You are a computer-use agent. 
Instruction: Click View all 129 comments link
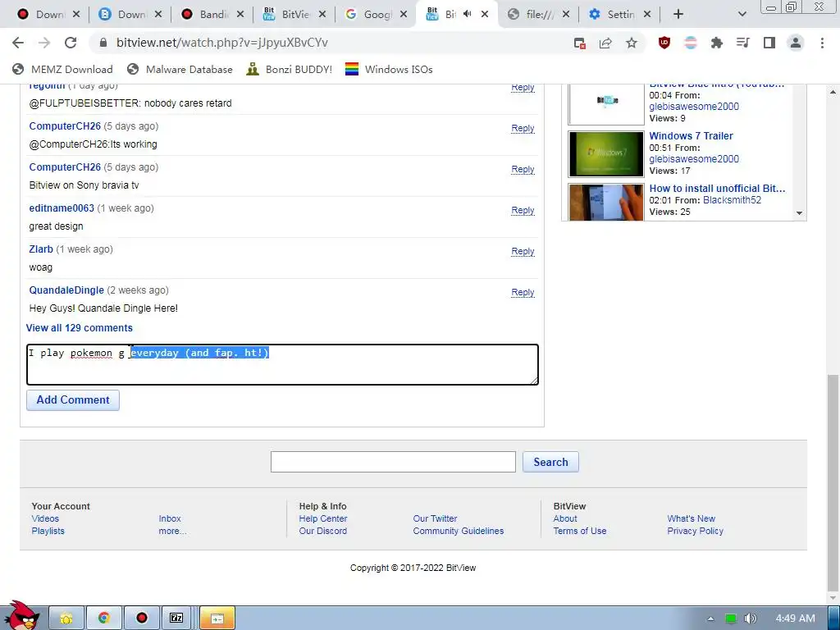point(80,328)
